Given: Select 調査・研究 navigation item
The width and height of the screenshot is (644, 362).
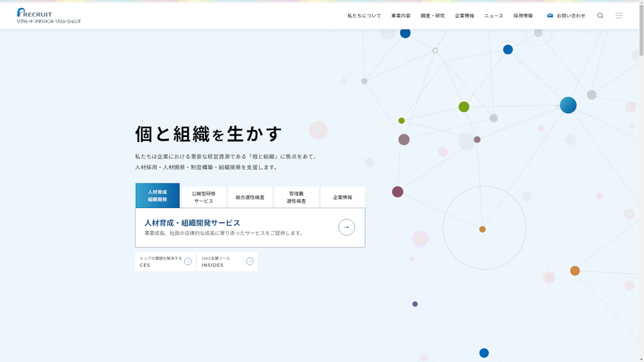Looking at the screenshot, I should coord(433,16).
